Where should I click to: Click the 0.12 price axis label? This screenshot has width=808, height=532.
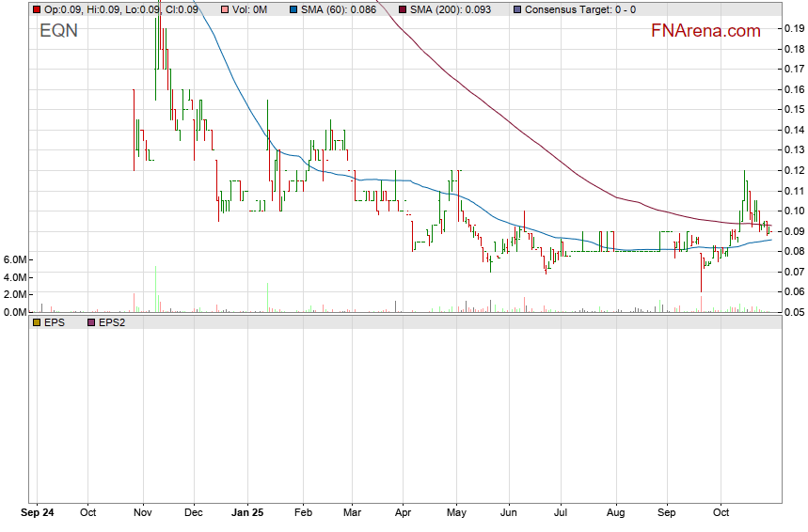(793, 170)
